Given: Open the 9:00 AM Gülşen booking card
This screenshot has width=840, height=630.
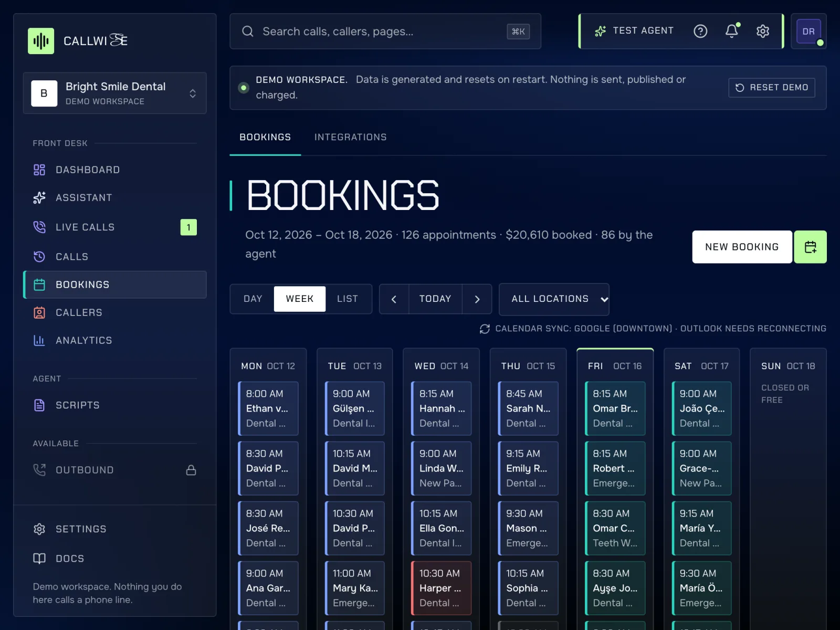Looking at the screenshot, I should [355, 408].
